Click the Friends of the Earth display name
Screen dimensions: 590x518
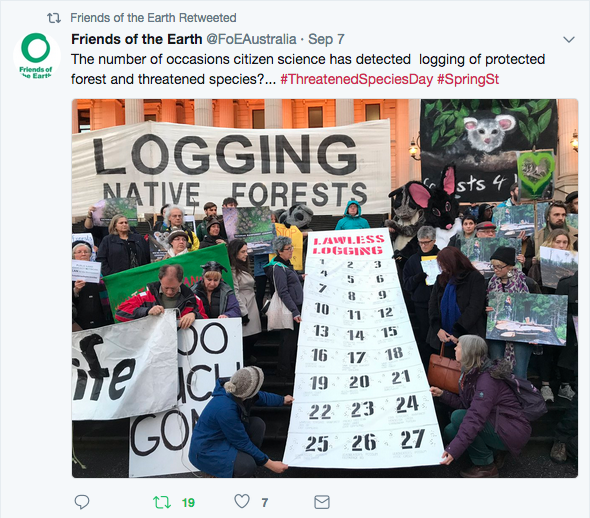137,39
